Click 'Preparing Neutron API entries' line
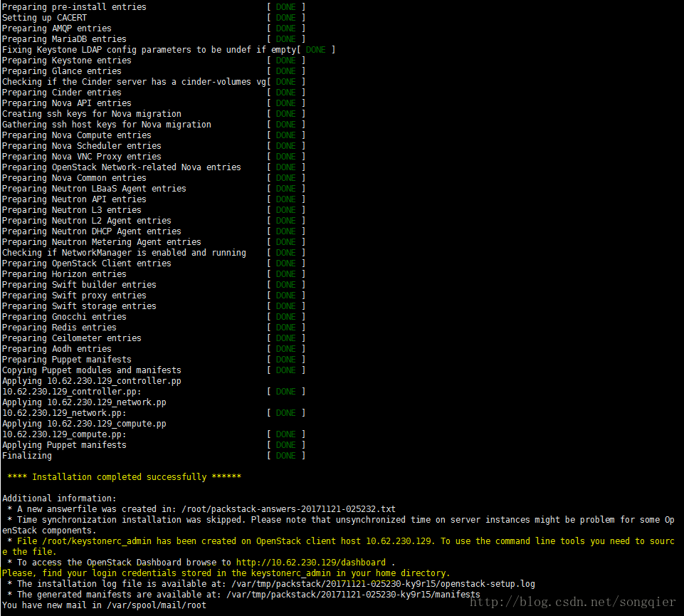Image resolution: width=684 pixels, height=616 pixels. [74, 199]
